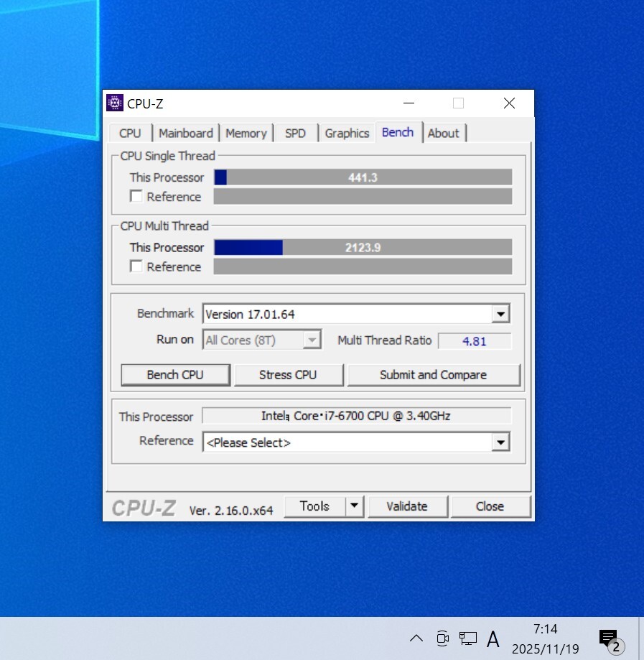Viewport: 644px width, 660px height.
Task: Switch to the Mainboard tab
Action: click(185, 134)
